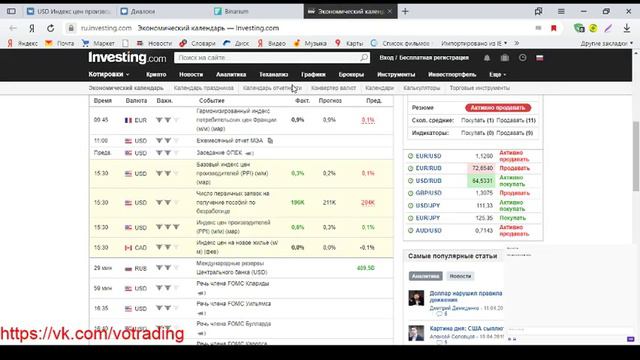Open the Брокеры menu item
The width and height of the screenshot is (640, 360).
(x=351, y=75)
